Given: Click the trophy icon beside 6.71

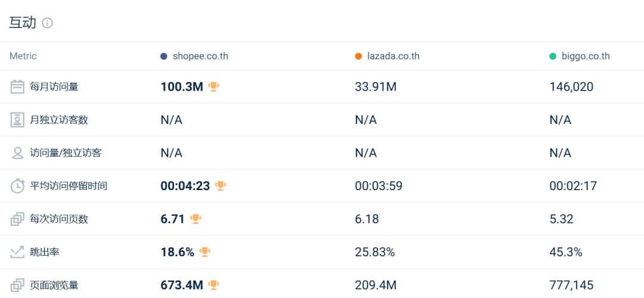Looking at the screenshot, I should pyautogui.click(x=196, y=219).
